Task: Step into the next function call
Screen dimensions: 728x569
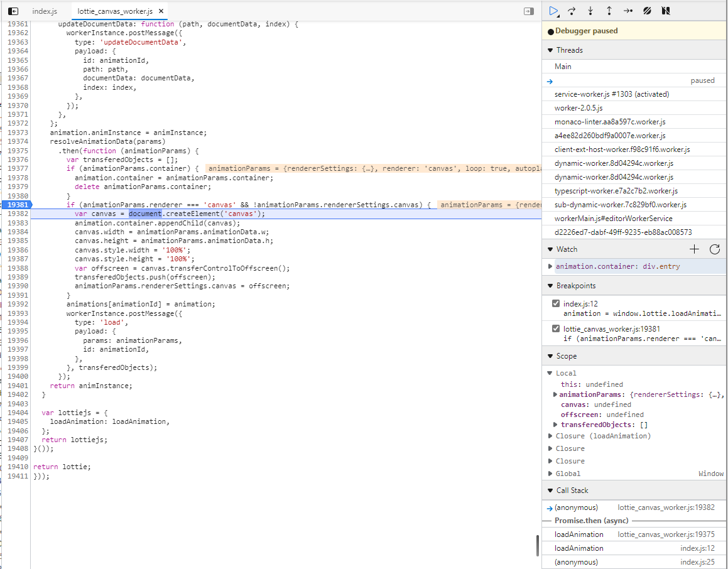Action: tap(590, 11)
